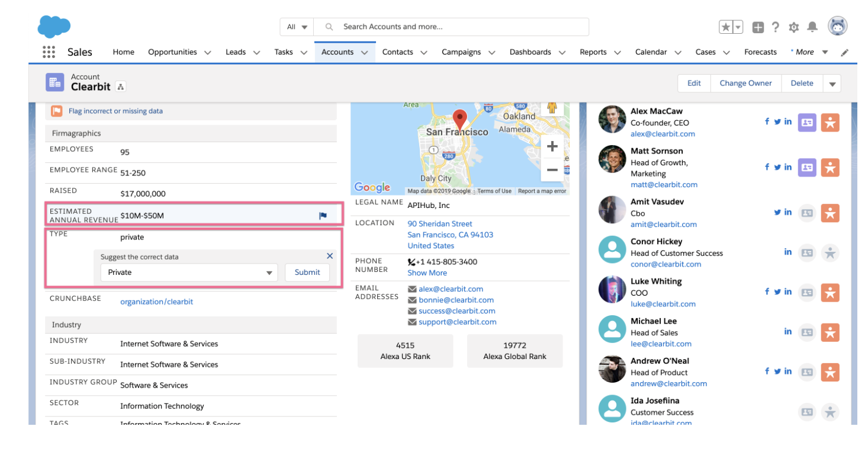The height and width of the screenshot is (455, 868).
Task: Click the orange star icon for Alex MacCaw
Action: (x=830, y=123)
